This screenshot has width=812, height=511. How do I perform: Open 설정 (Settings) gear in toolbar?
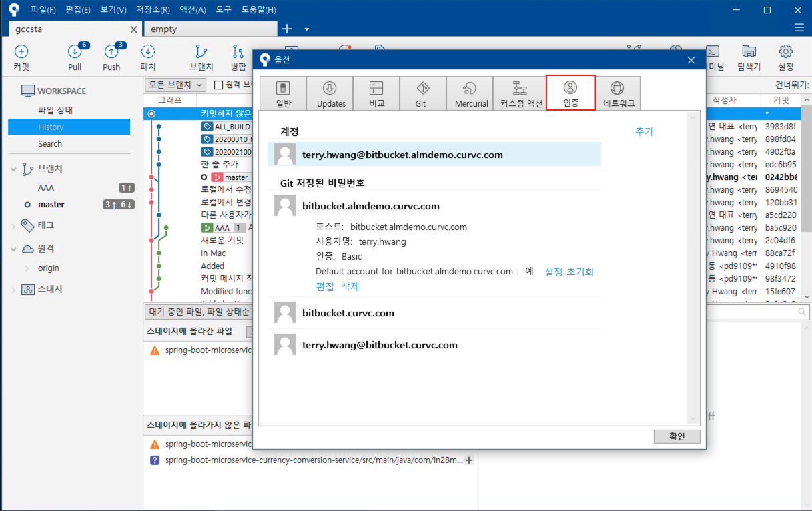click(x=785, y=52)
